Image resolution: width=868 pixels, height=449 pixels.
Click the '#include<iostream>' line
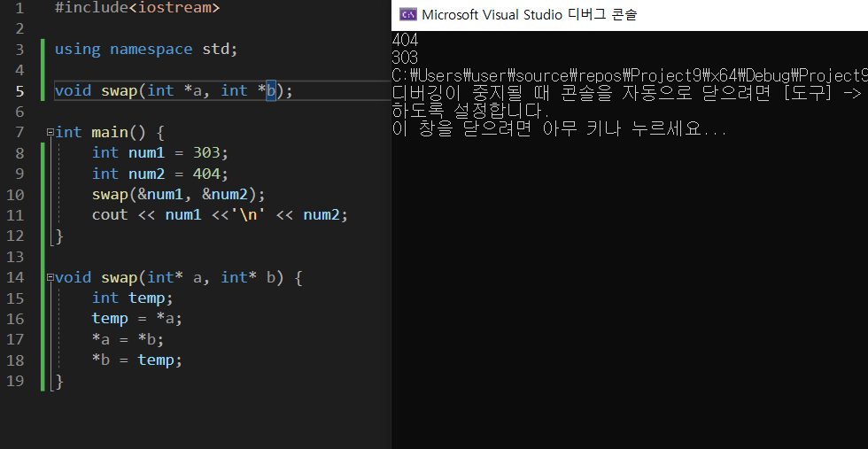137,8
